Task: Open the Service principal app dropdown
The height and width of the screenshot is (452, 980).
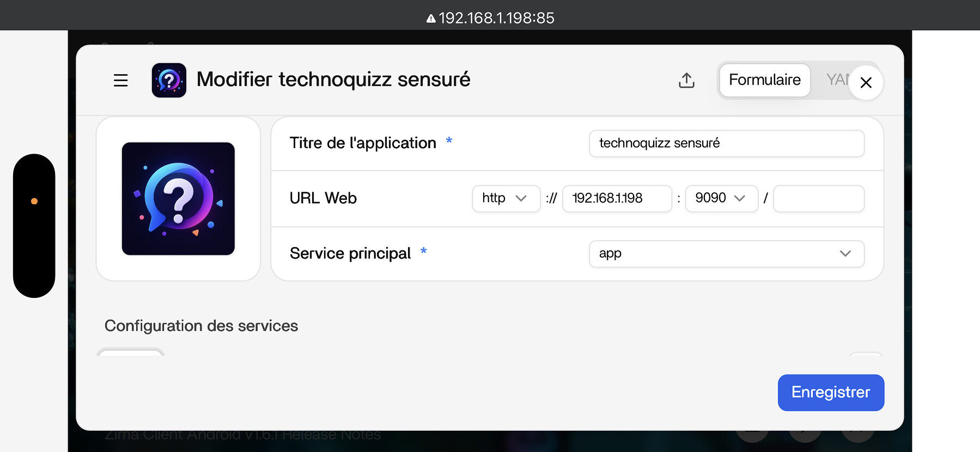Action: [x=726, y=254]
